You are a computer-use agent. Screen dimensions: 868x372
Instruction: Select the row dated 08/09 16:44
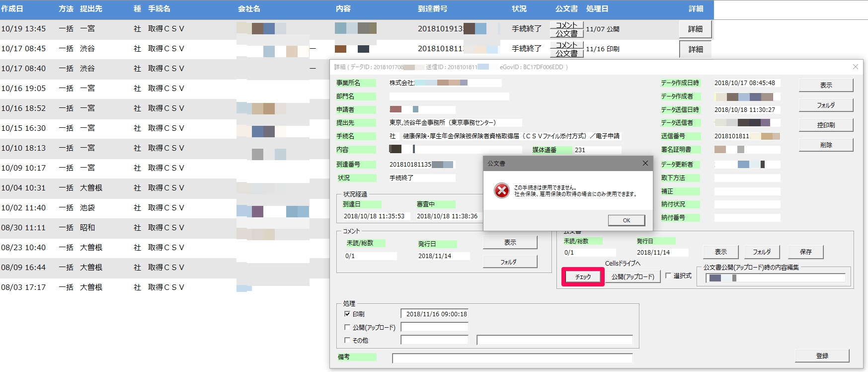tap(164, 268)
